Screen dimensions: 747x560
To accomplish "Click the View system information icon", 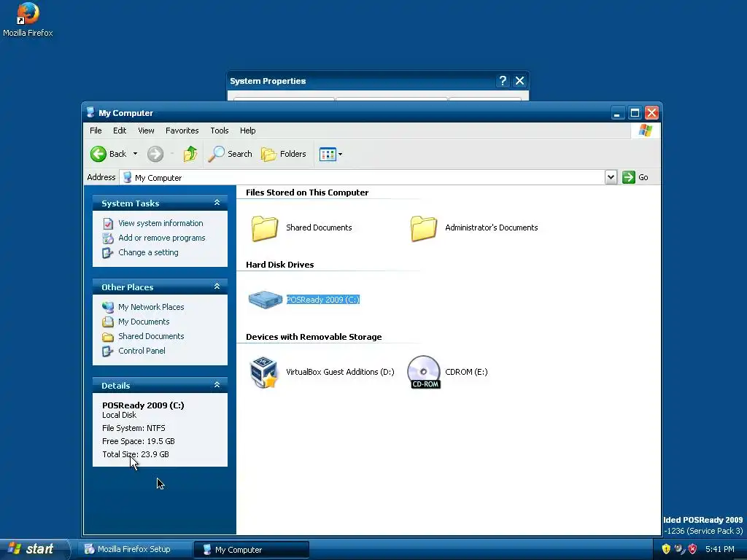I will tap(108, 223).
